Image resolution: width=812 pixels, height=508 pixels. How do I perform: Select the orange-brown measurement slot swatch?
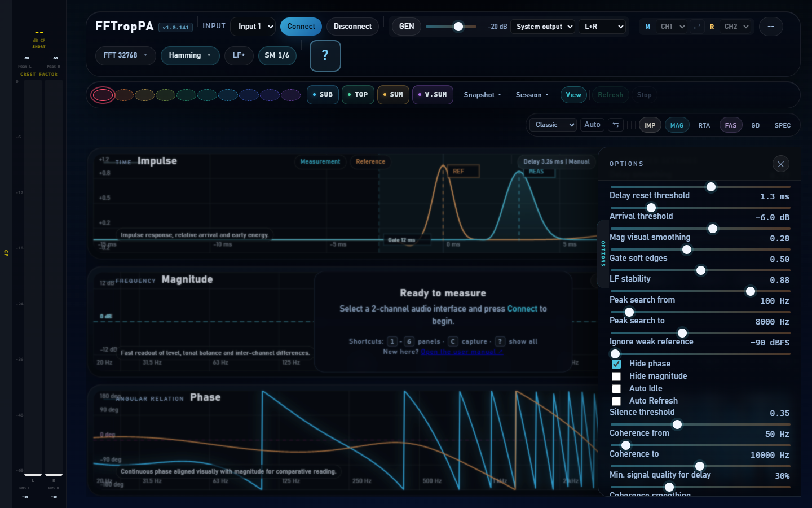point(124,95)
